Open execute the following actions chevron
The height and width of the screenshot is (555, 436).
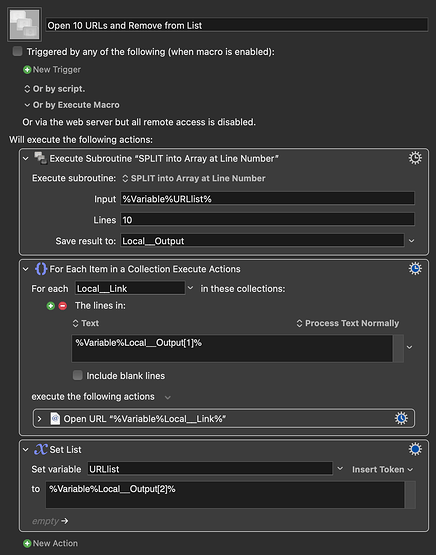point(168,397)
